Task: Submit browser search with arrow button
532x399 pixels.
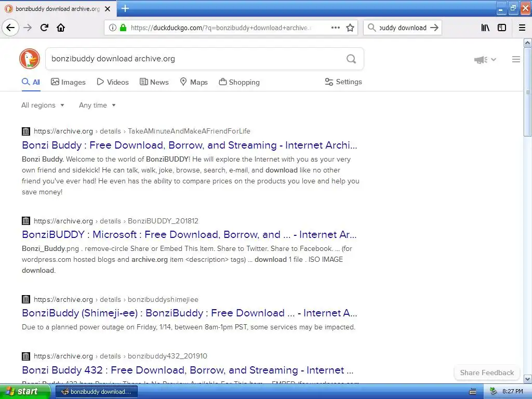Action: pos(434,28)
